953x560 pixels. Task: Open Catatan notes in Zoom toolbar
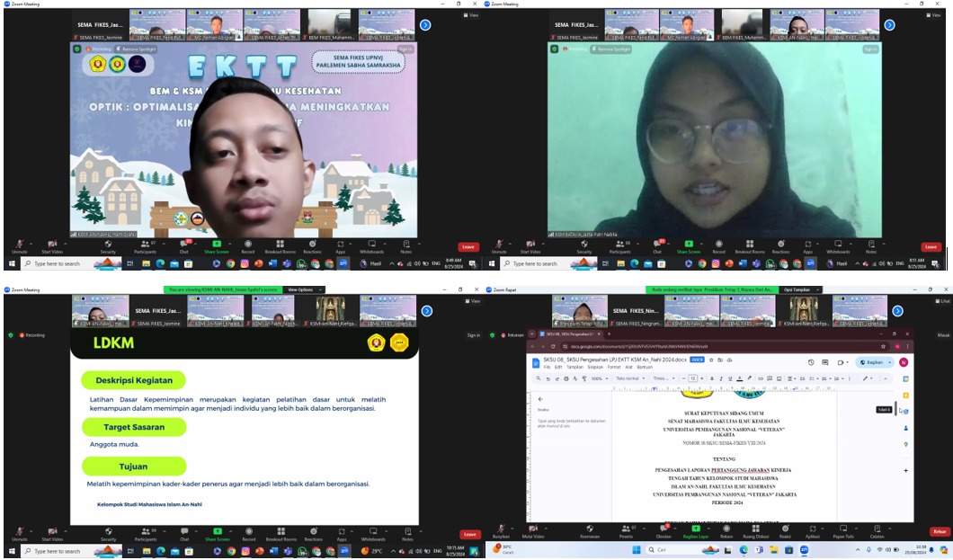click(877, 529)
